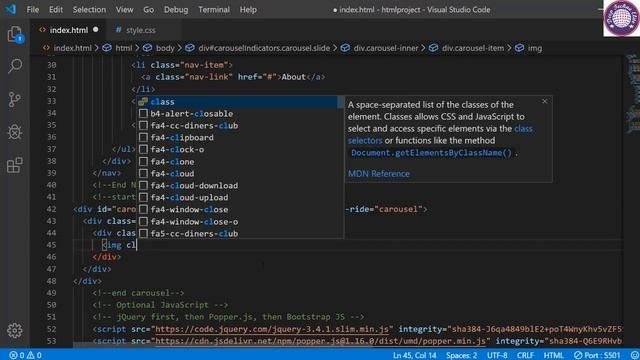Open index.html breadcrumb dropdown
640x360 pixels.
click(x=67, y=48)
